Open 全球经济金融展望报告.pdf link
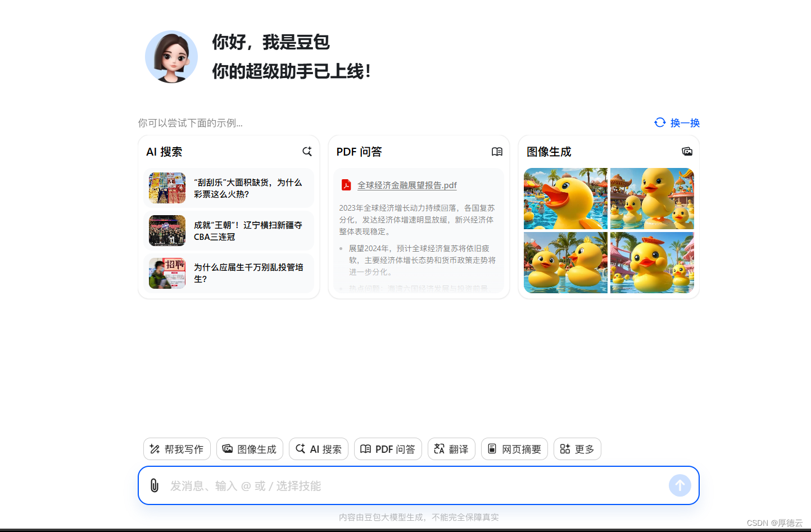 pyautogui.click(x=407, y=185)
